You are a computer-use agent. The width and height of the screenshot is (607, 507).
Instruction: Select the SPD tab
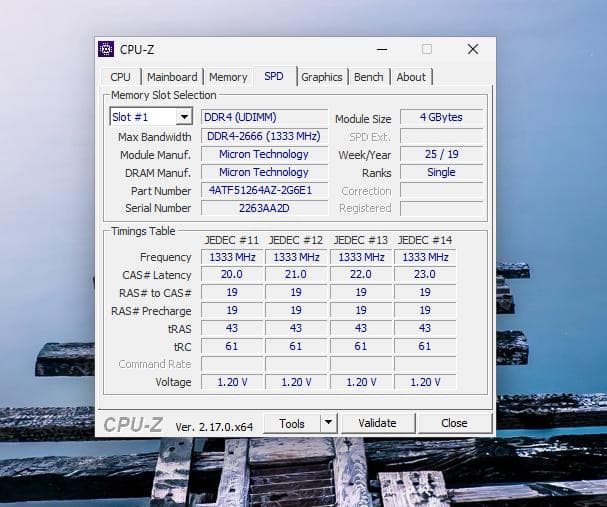point(274,76)
